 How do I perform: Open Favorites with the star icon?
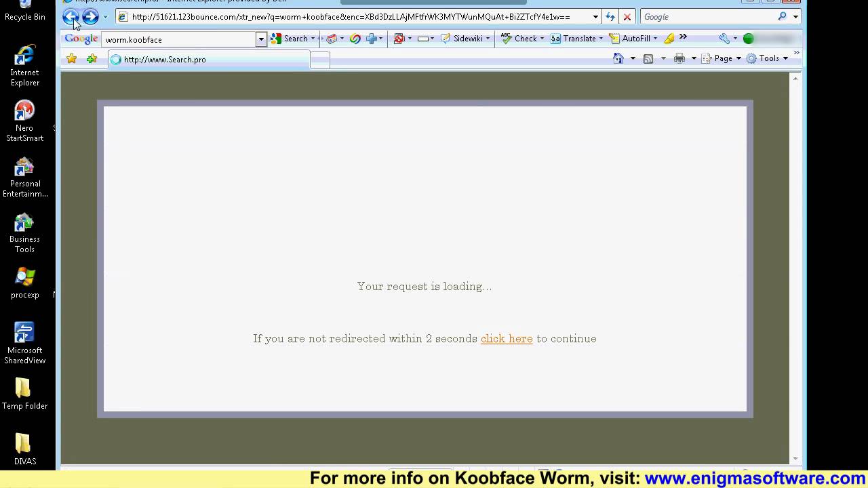[71, 59]
